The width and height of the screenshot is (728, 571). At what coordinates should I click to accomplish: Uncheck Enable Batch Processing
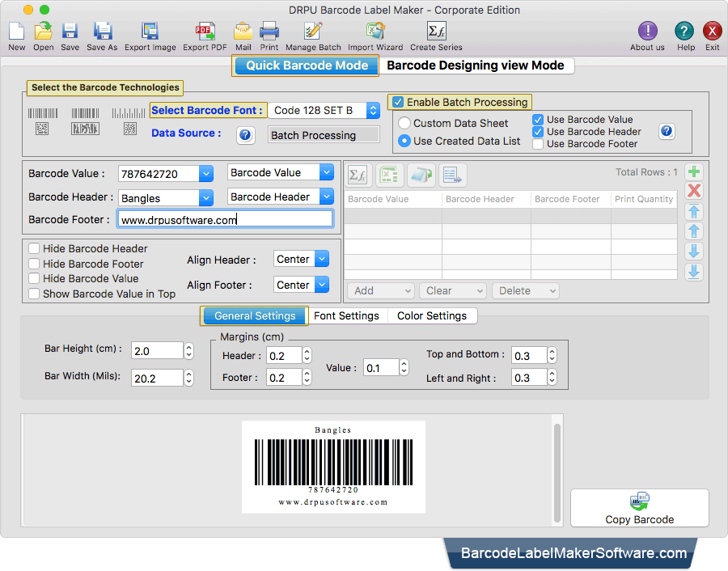tap(398, 102)
